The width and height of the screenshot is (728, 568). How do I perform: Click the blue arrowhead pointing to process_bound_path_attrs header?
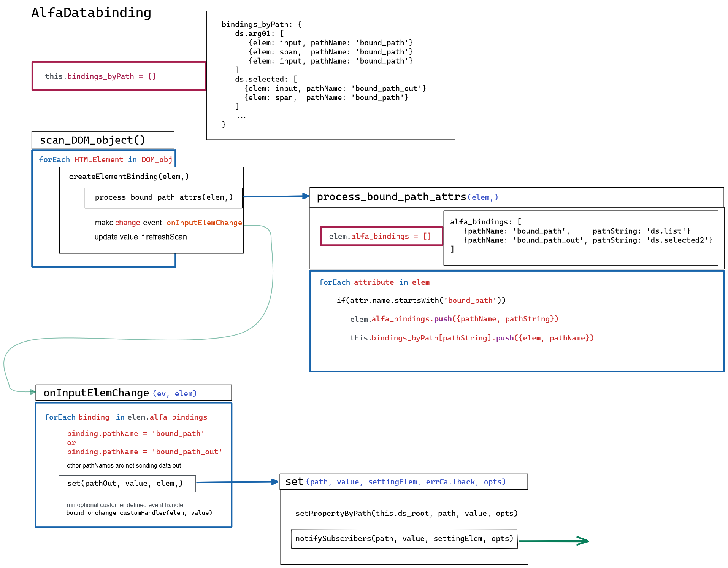(306, 196)
